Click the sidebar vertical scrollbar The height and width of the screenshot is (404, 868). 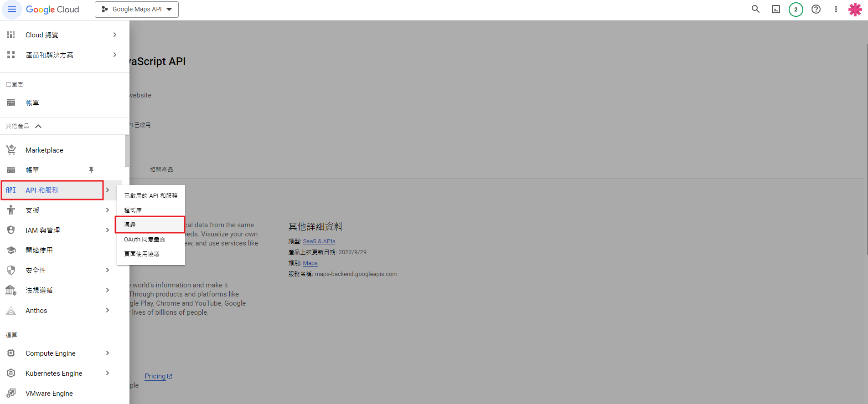pos(127,151)
